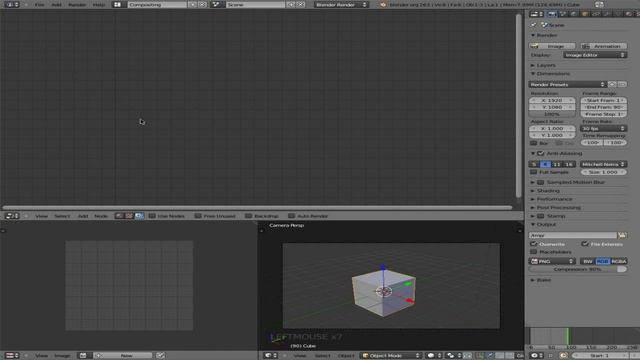Image resolution: width=640 pixels, height=360 pixels.
Task: Open the Blender Render engine dropdown
Action: [341, 4]
